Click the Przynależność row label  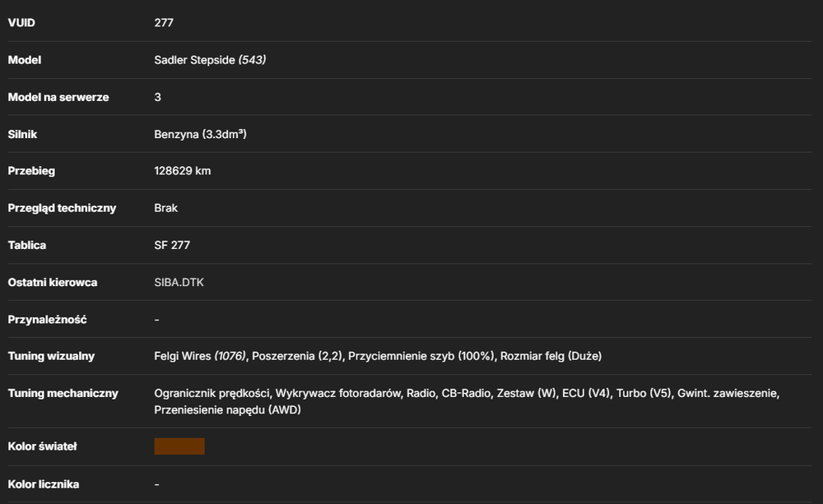47,319
